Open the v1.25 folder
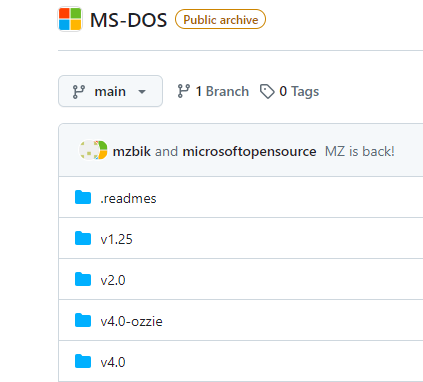The image size is (423, 382). tap(117, 239)
